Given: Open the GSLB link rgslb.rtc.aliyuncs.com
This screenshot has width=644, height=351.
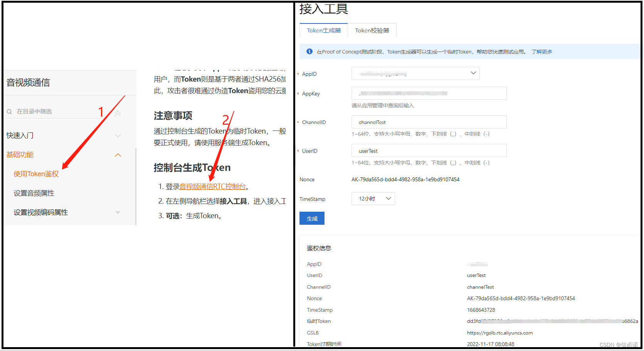Looking at the screenshot, I should coord(499,333).
